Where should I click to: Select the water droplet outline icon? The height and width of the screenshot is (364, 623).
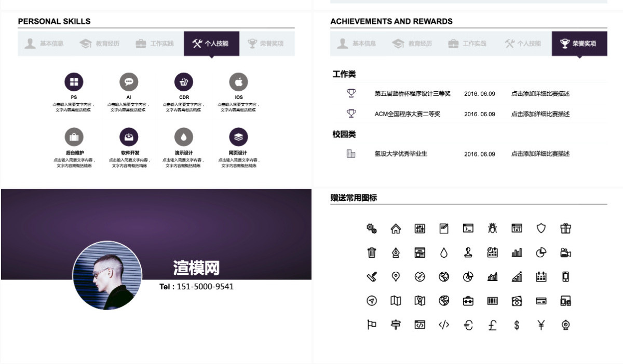(x=444, y=253)
